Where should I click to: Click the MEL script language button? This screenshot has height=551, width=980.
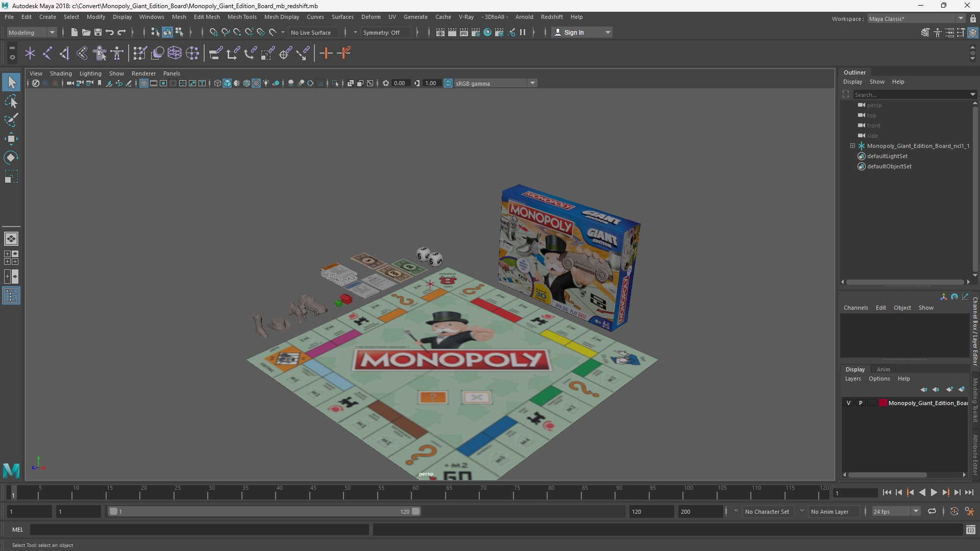point(18,530)
